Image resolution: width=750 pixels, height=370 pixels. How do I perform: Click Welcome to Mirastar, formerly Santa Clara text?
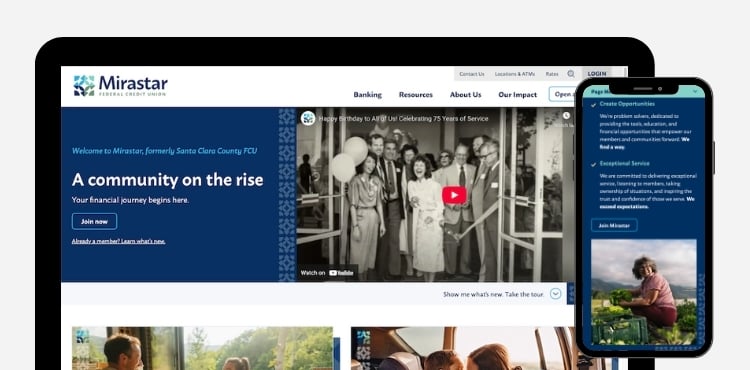pyautogui.click(x=165, y=151)
